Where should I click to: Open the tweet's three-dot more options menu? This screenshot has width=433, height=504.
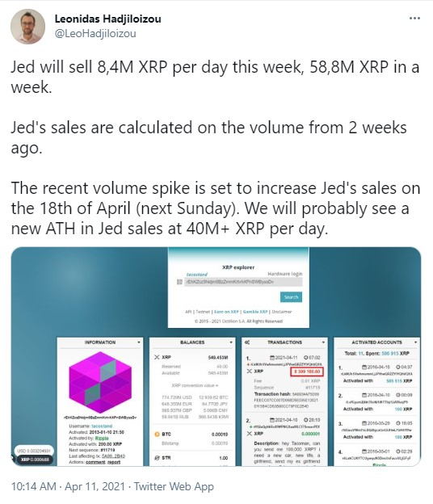[x=414, y=19]
